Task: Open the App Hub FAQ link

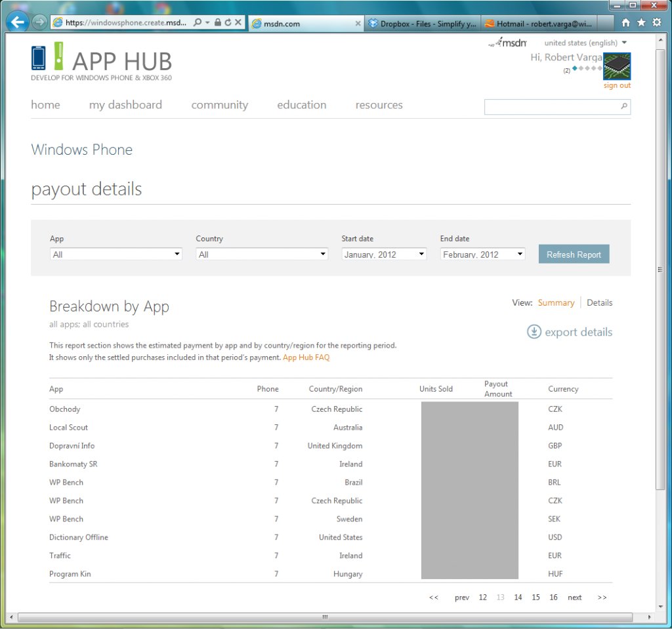Action: coord(306,357)
